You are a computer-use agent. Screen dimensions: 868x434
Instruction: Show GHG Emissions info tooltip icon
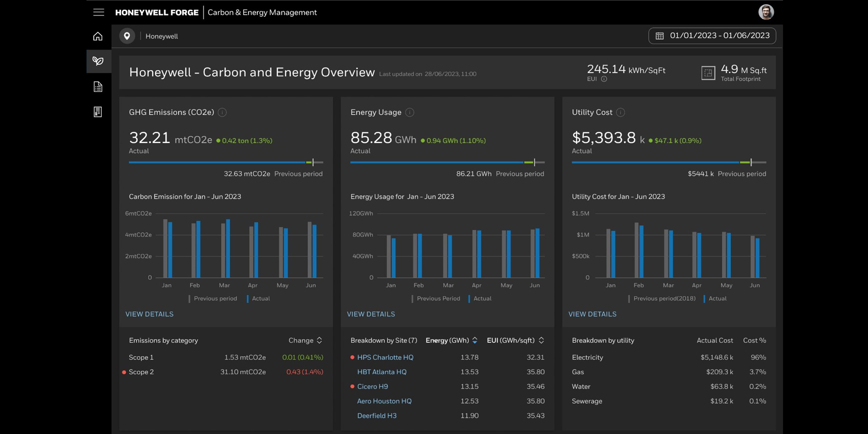tap(222, 112)
